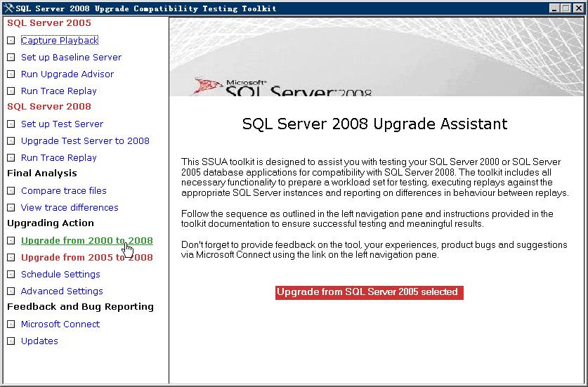This screenshot has height=387, width=588.
Task: Click the toolkit icon in the title bar
Action: (8, 8)
